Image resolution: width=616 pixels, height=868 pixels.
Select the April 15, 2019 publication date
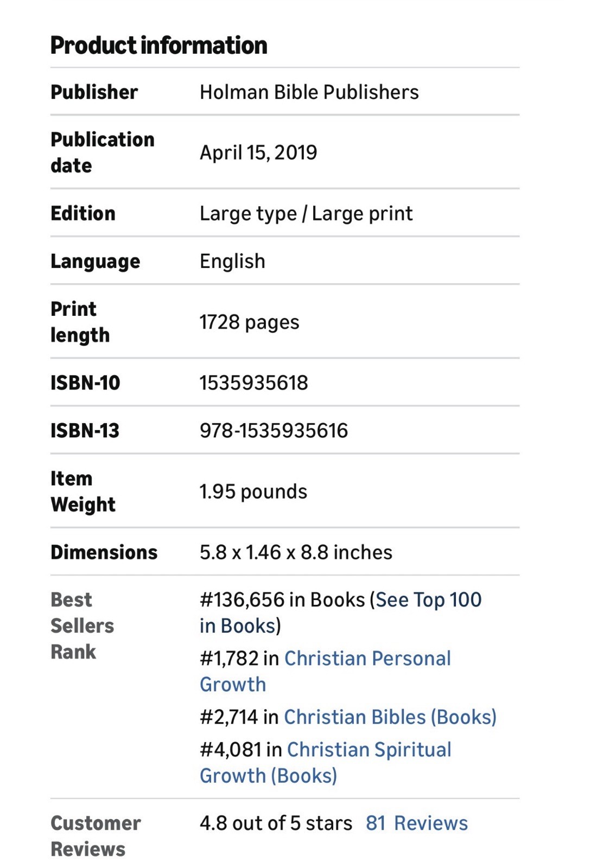click(x=258, y=152)
